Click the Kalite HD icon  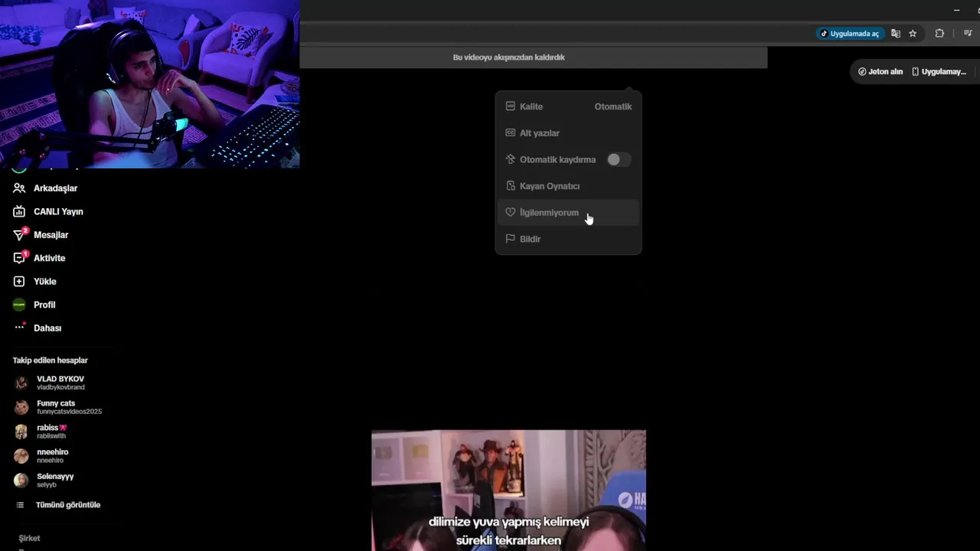click(x=510, y=106)
